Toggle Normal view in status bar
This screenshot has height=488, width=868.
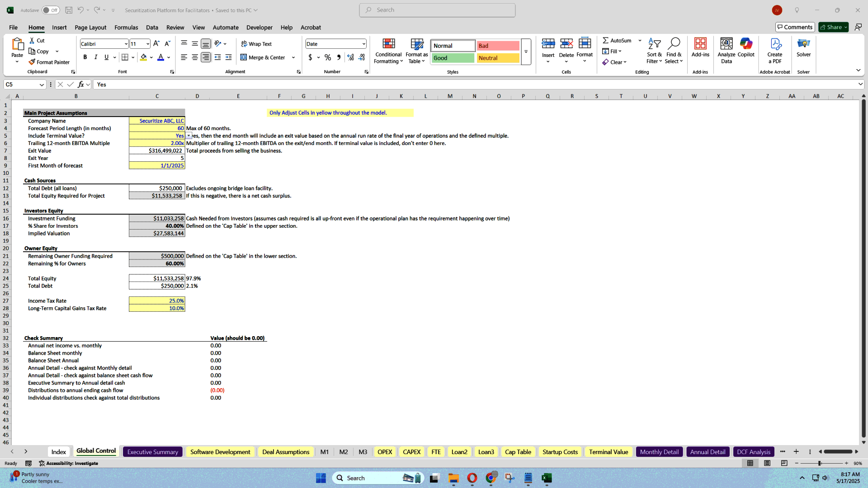(x=750, y=463)
